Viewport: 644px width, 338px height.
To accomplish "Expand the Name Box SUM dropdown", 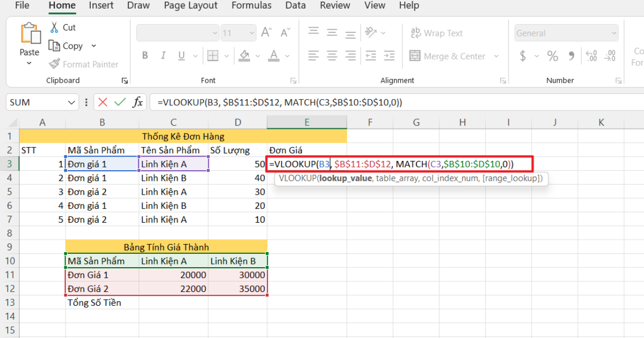I will [71, 102].
